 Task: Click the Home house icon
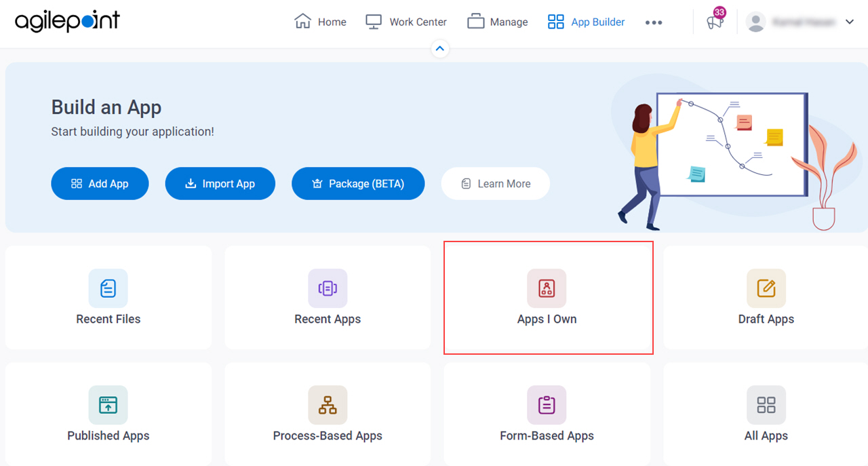point(302,22)
